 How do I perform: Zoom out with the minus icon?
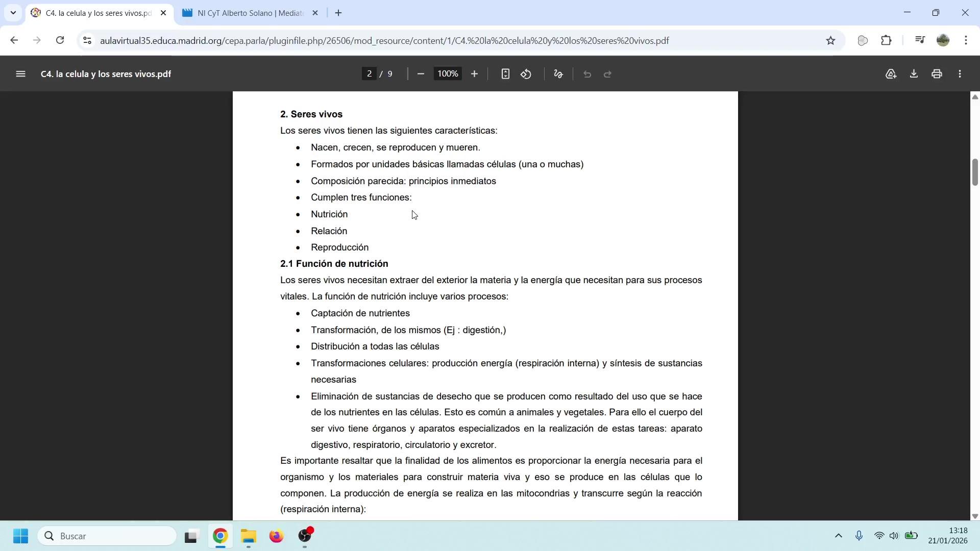[x=421, y=74]
